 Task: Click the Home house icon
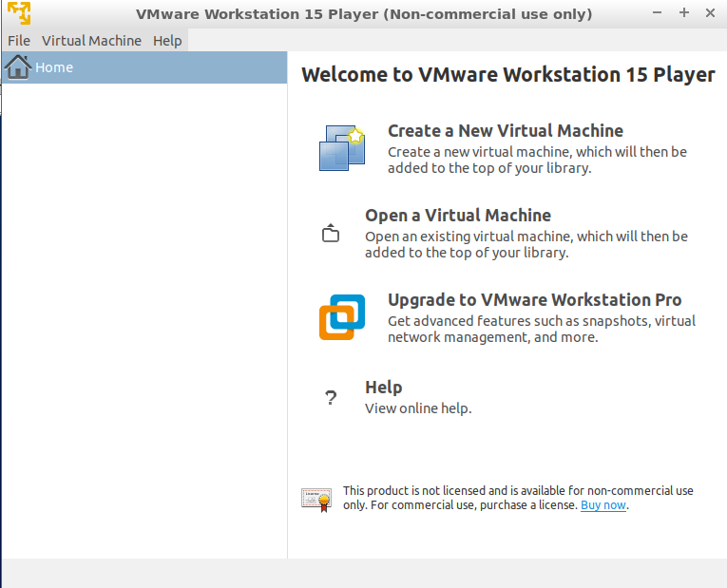pyautogui.click(x=18, y=67)
